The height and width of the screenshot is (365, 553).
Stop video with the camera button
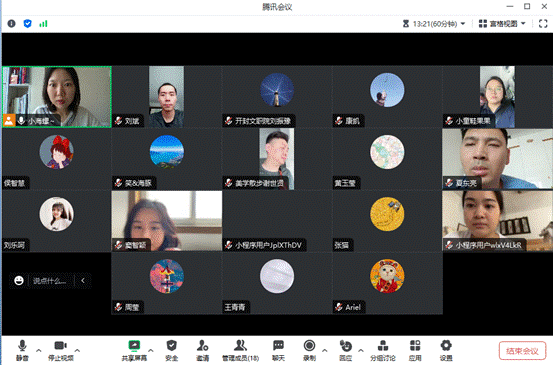click(x=61, y=350)
